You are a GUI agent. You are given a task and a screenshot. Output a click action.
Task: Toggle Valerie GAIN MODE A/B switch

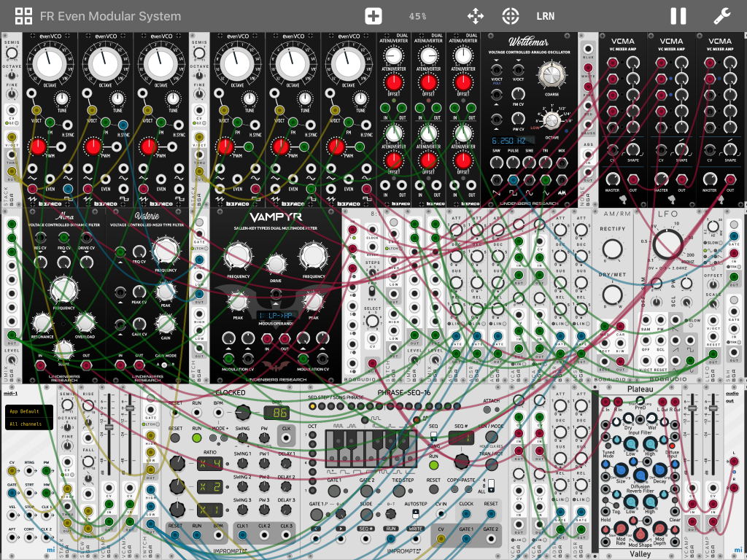[x=164, y=365]
